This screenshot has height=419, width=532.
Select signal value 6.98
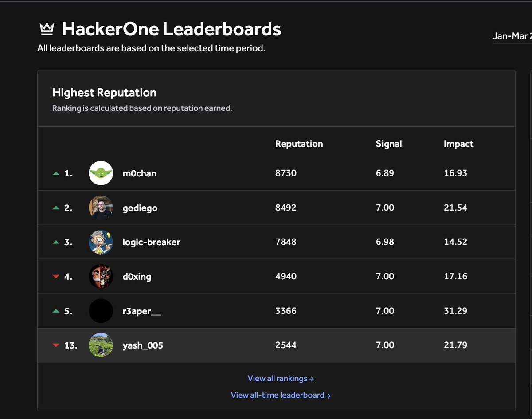pos(385,242)
